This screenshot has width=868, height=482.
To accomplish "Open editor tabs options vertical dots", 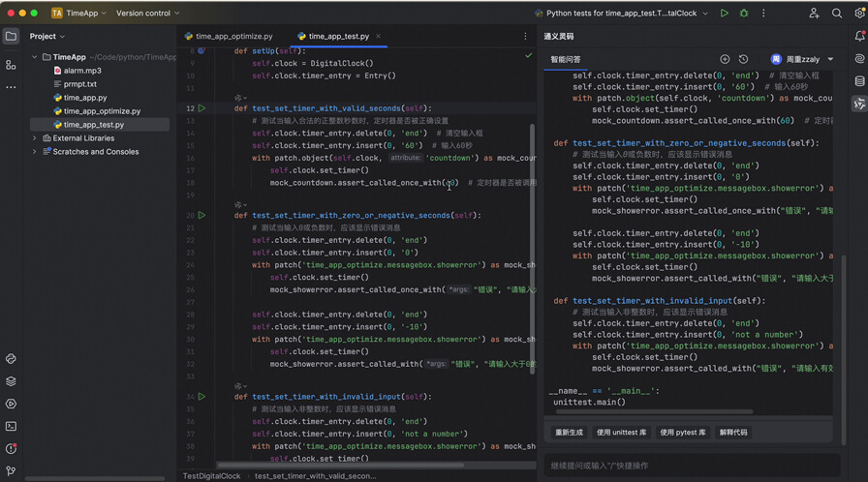I will tap(525, 37).
